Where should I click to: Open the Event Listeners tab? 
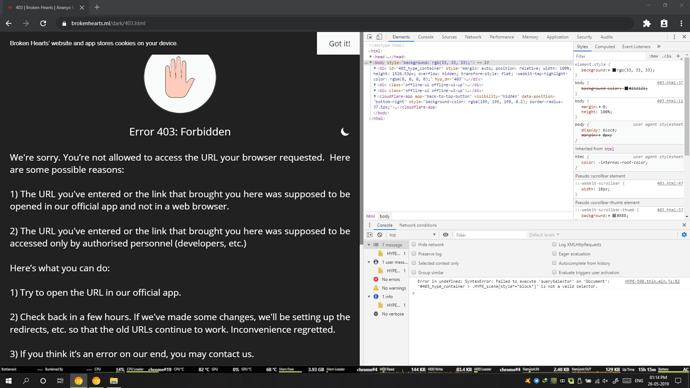636,47
